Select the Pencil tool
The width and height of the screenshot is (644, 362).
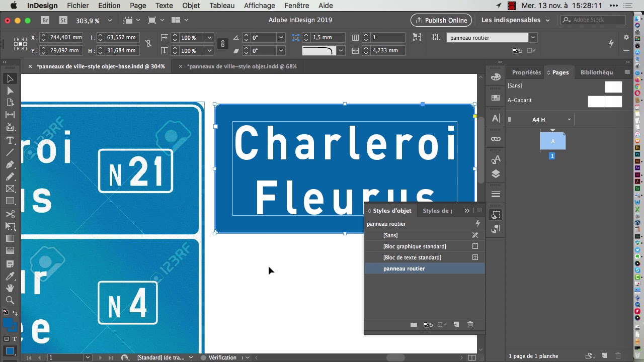click(10, 176)
